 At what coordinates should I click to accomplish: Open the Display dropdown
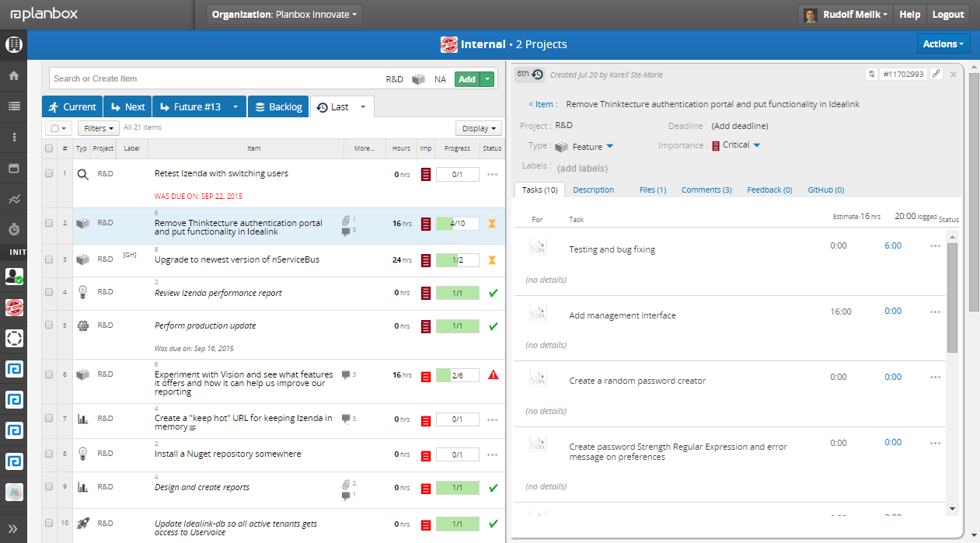coord(478,128)
